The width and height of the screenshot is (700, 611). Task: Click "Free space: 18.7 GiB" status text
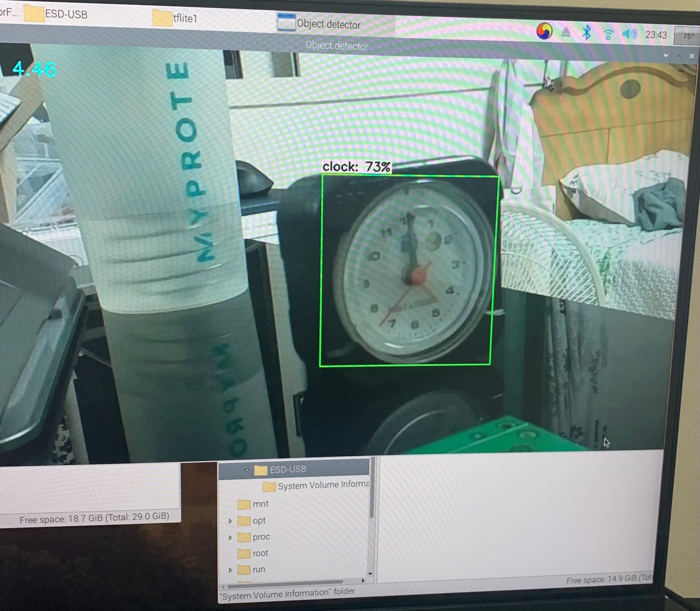click(x=94, y=518)
